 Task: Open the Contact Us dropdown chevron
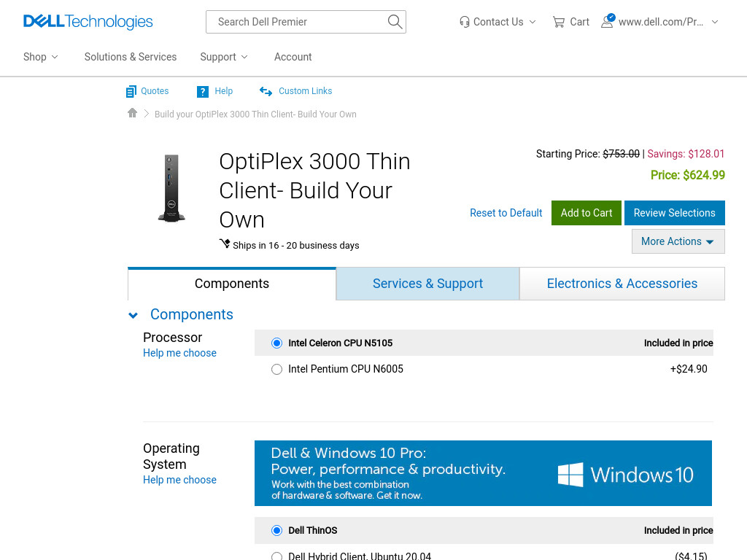[533, 22]
